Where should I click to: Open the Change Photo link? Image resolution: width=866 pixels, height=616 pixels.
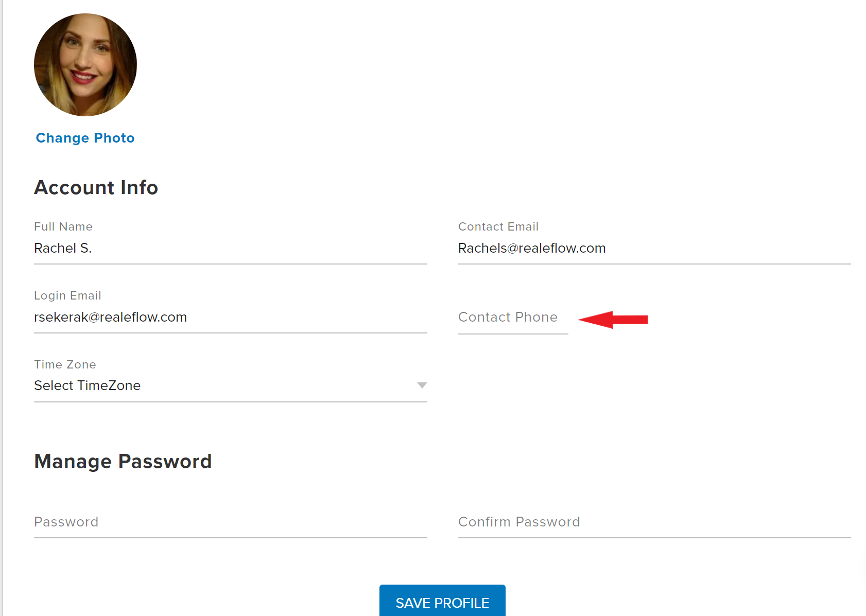pos(85,138)
